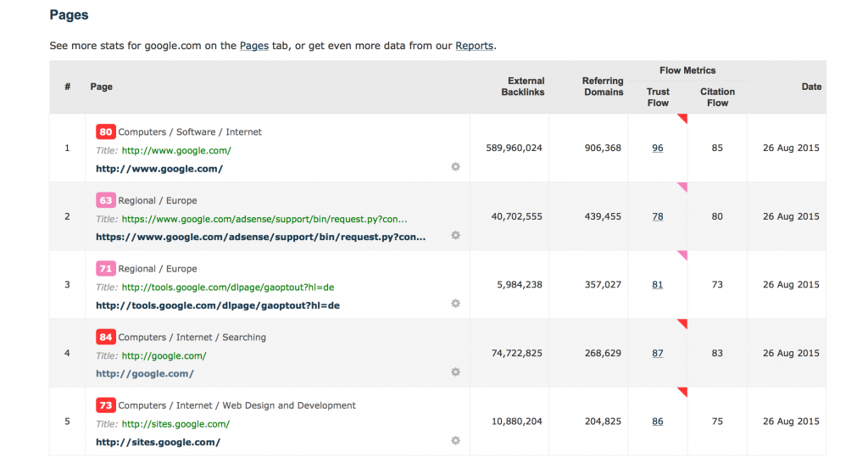
Task: Open gear menu for tools.google.com gaoptout row
Action: [455, 304]
